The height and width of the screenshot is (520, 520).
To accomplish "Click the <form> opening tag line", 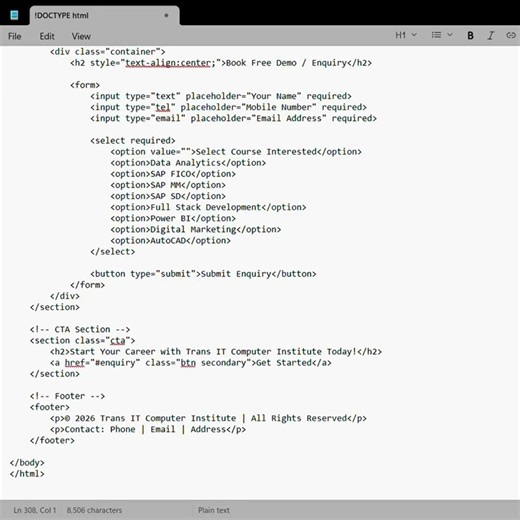I will pyautogui.click(x=85, y=85).
